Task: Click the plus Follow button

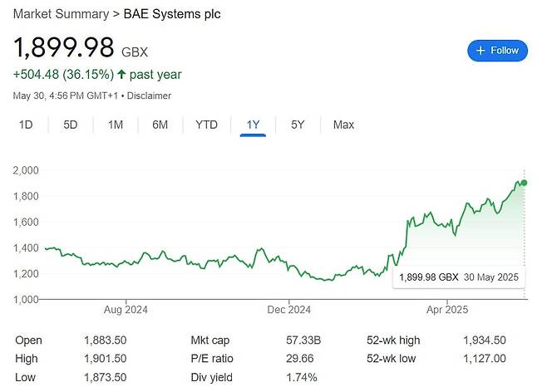Action: 497,50
